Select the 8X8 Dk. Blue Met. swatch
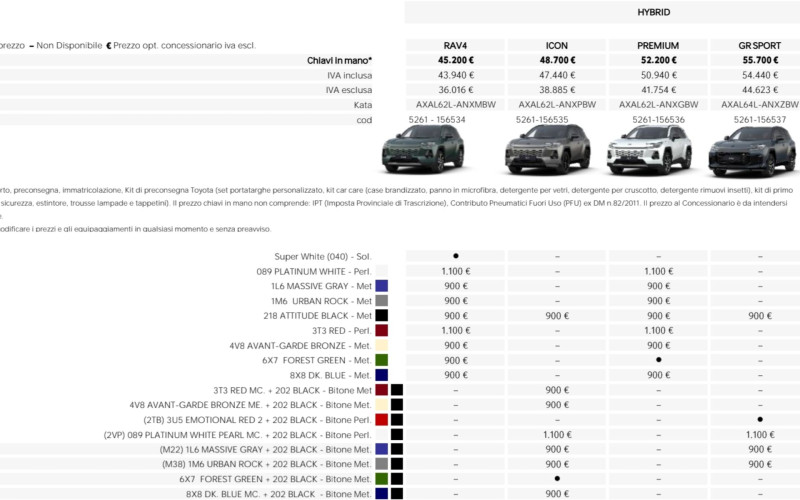The height and width of the screenshot is (500, 800). coord(382,375)
